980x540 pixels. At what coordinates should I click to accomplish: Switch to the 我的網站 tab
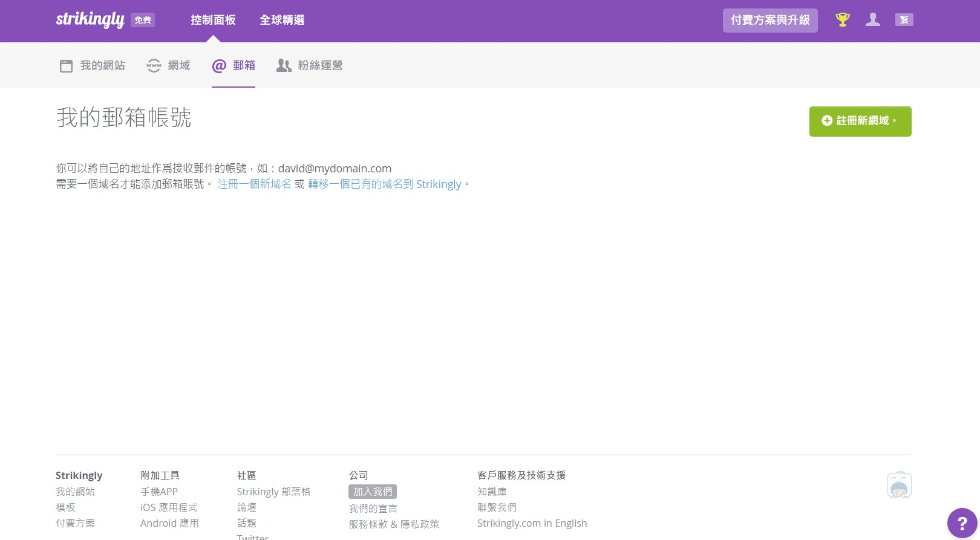click(93, 65)
